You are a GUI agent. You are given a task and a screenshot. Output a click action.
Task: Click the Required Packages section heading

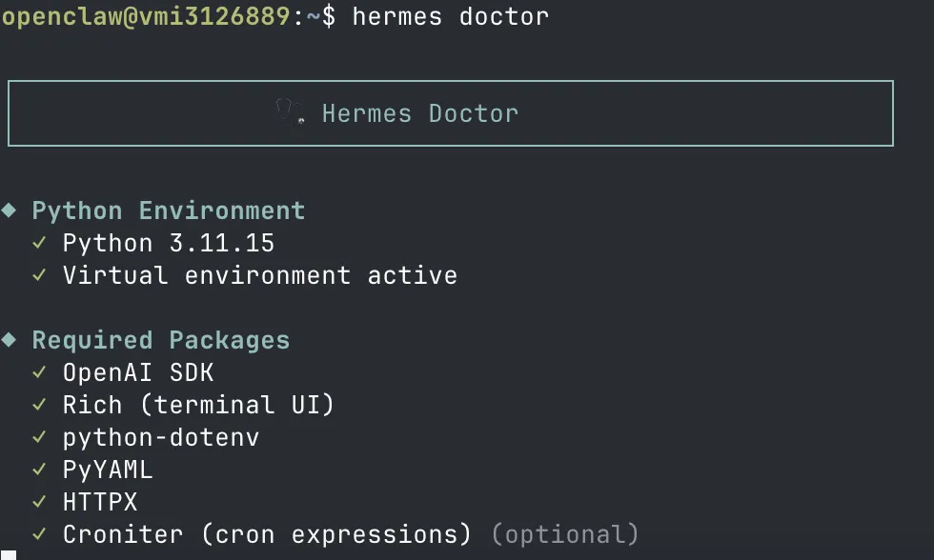[161, 340]
